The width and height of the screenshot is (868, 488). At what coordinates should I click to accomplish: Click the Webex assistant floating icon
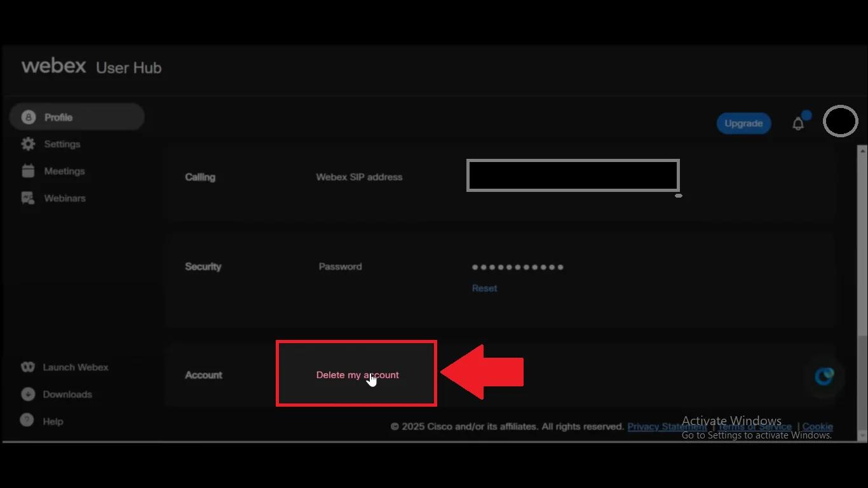[x=824, y=376]
